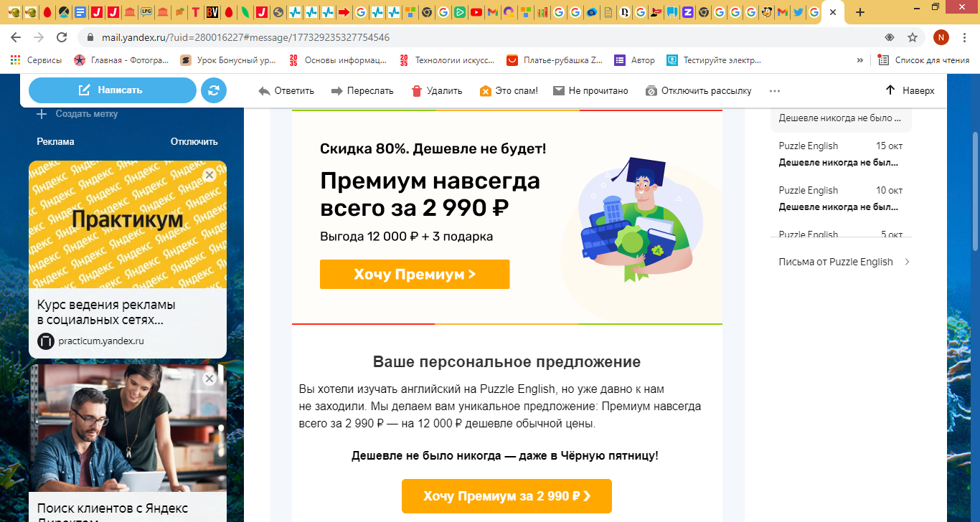Image resolution: width=980 pixels, height=522 pixels.
Task: Click Отключить рассылку to unsubscribe
Action: coord(698,91)
